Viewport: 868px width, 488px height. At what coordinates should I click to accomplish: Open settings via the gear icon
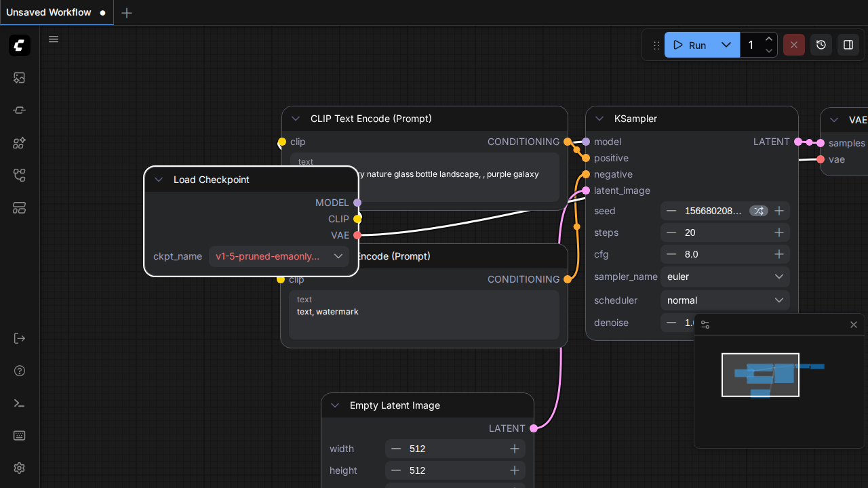point(19,468)
